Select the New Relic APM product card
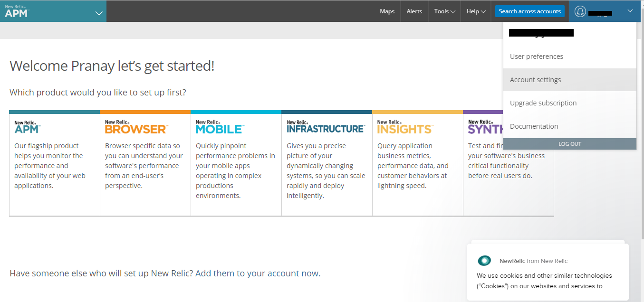This screenshot has height=302, width=644. (55, 163)
